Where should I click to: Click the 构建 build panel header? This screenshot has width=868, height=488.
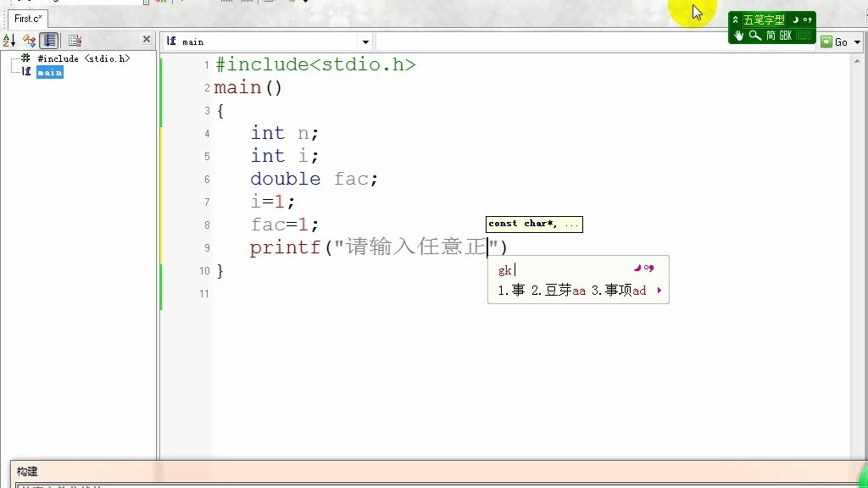tap(27, 471)
